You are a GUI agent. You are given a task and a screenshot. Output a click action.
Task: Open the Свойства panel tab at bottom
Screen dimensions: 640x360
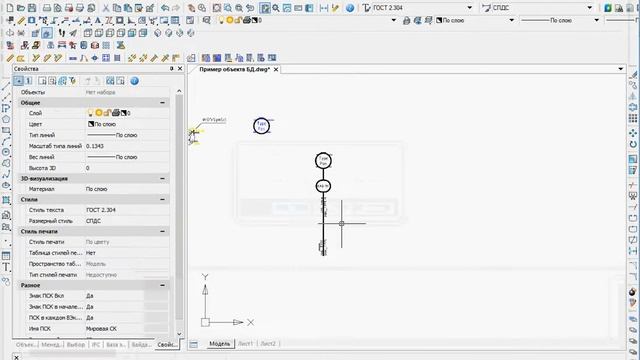(167, 345)
